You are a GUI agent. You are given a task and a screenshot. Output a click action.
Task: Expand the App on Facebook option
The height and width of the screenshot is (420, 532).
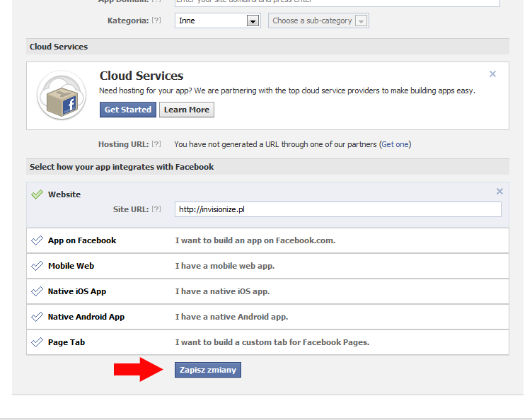point(82,240)
